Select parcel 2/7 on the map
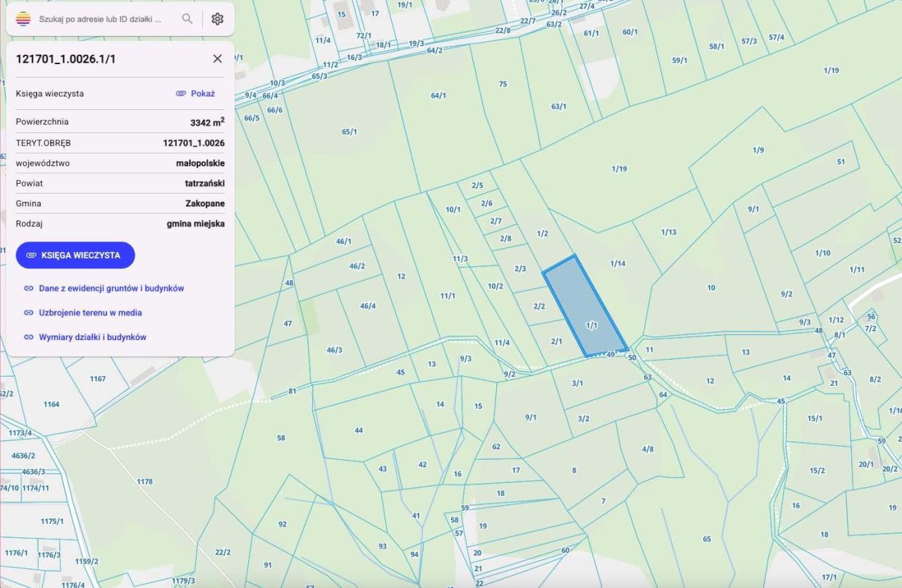 pos(496,221)
